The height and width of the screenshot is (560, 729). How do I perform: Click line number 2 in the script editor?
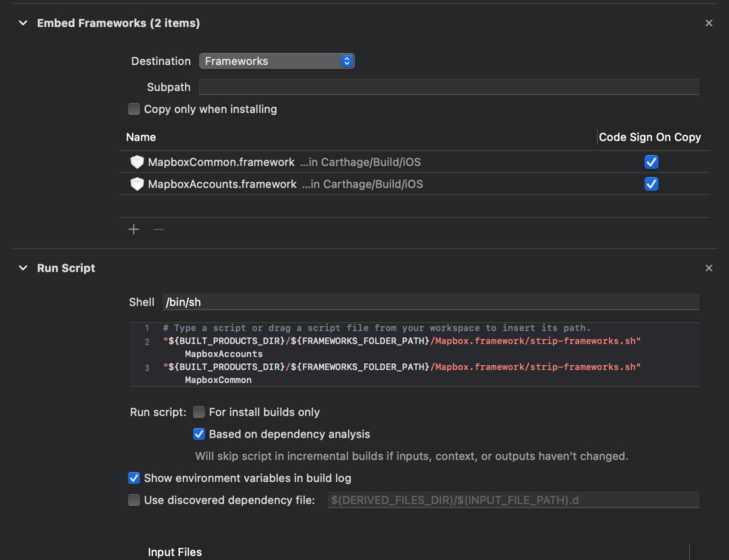(147, 341)
